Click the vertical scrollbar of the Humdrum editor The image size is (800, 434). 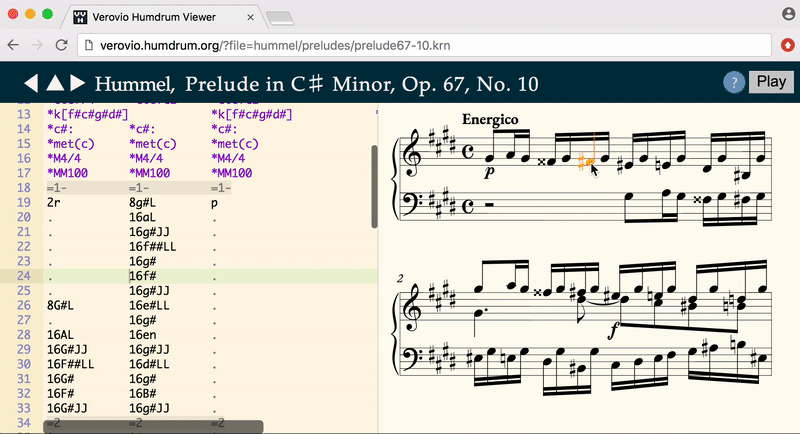[374, 187]
